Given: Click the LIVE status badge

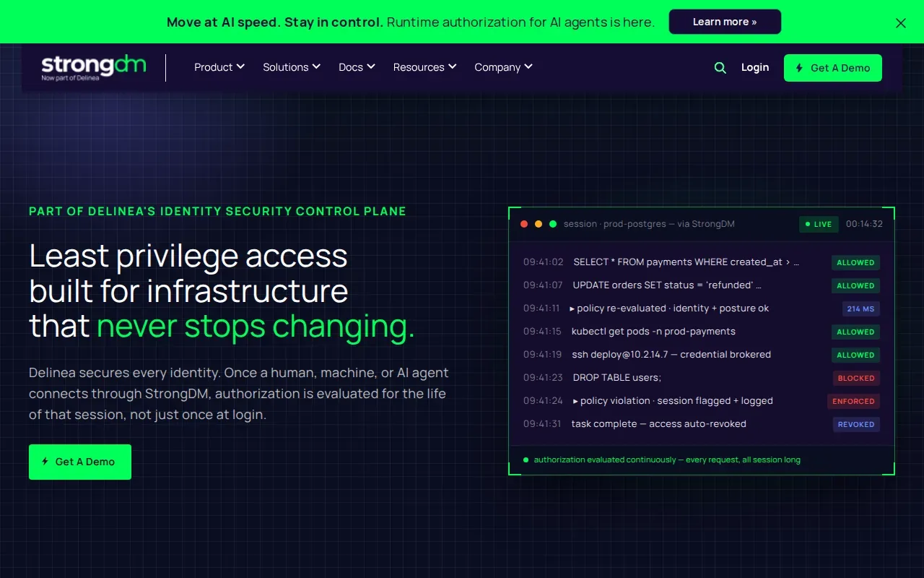Looking at the screenshot, I should [819, 224].
